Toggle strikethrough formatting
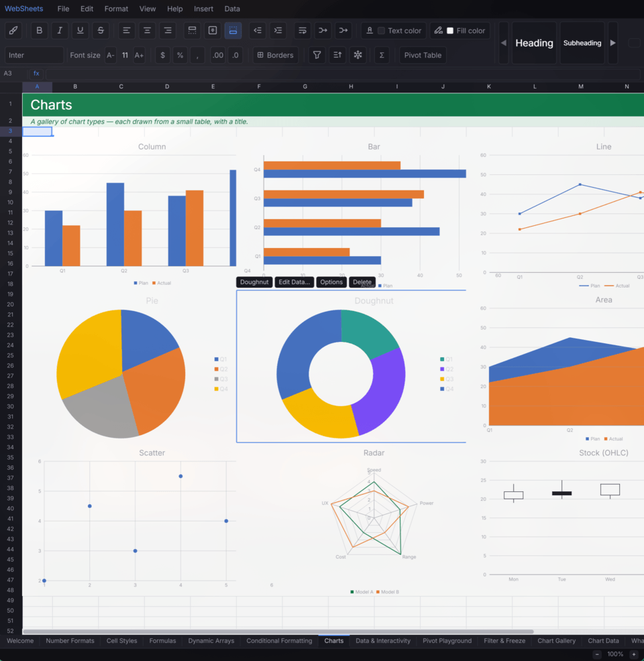 tap(101, 30)
